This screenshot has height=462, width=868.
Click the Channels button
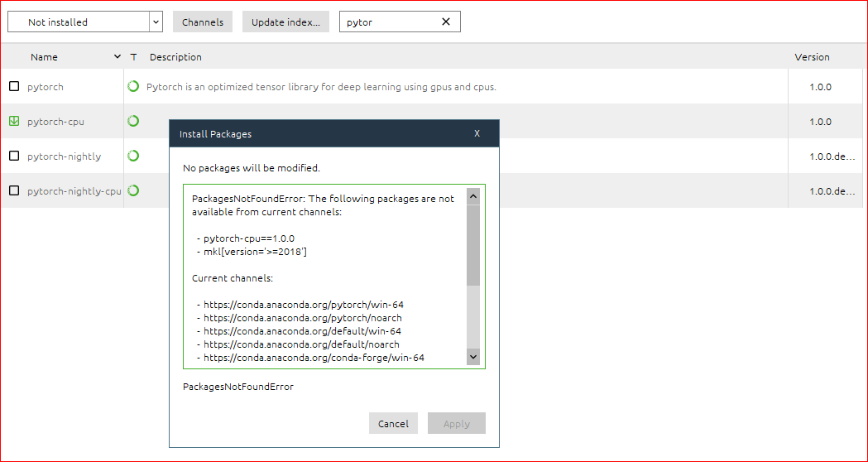pyautogui.click(x=203, y=22)
